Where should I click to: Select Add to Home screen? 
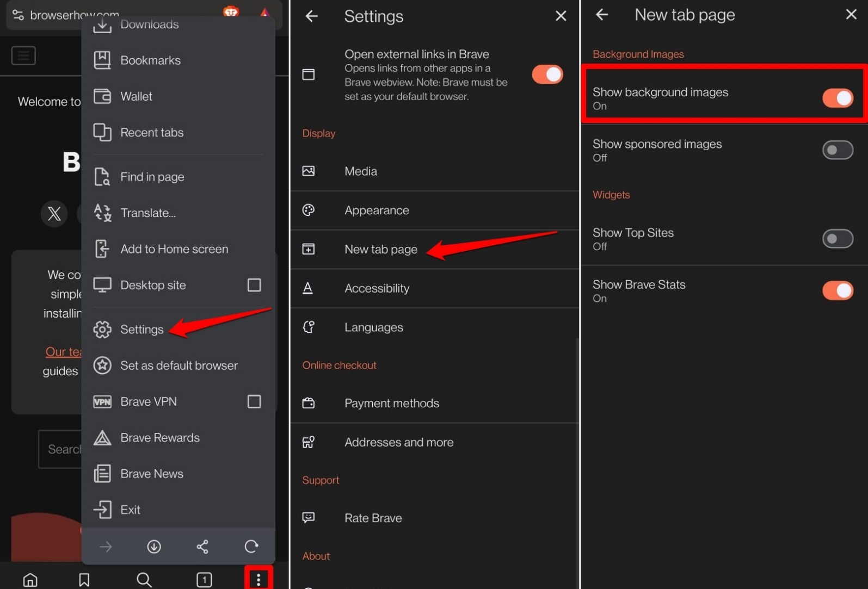[178, 249]
